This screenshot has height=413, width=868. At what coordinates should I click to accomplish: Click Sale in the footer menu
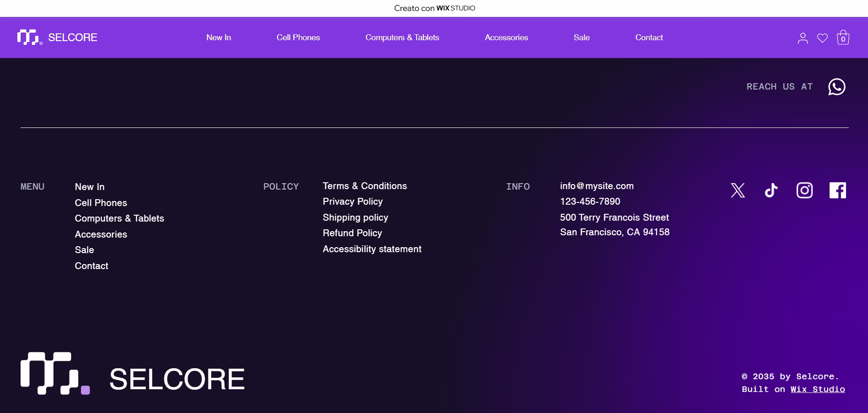point(85,250)
